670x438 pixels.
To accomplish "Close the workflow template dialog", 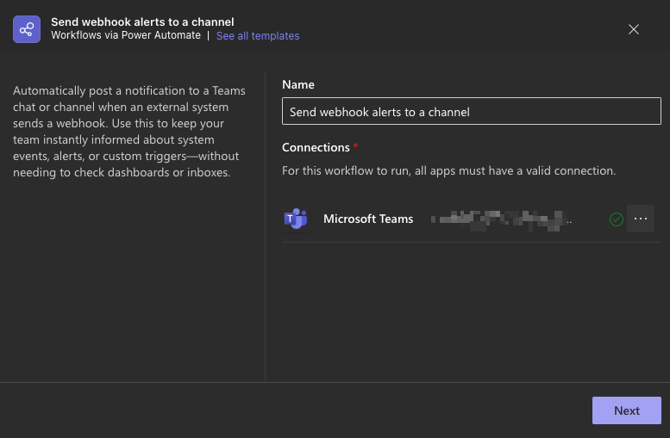I will coord(633,29).
